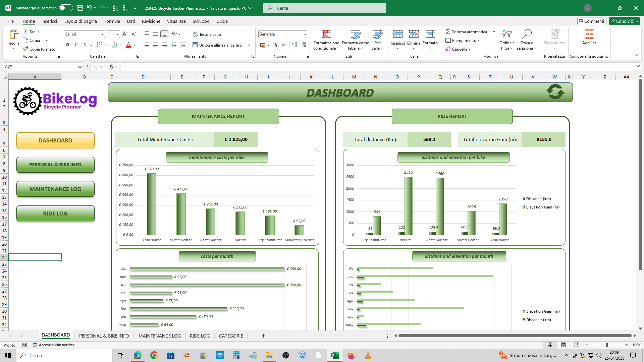Click the yellow DASHBOARD navigation button
This screenshot has width=644, height=362.
tap(55, 140)
